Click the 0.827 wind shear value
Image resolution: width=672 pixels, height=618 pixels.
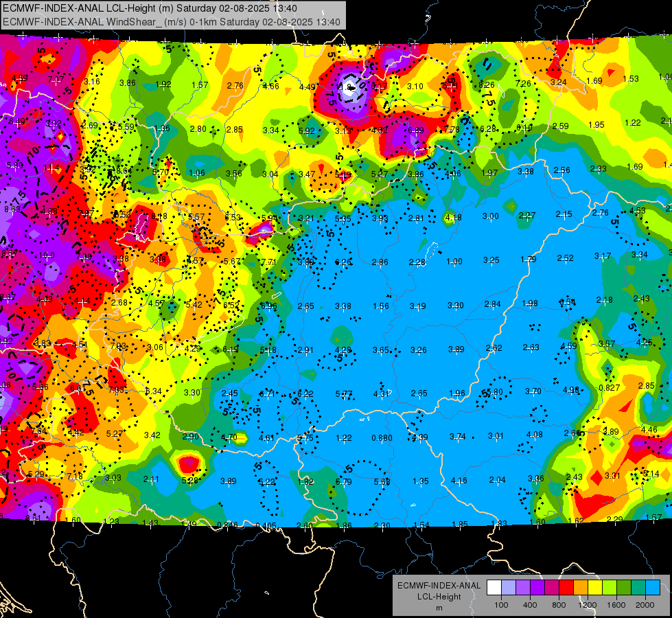[x=609, y=388]
